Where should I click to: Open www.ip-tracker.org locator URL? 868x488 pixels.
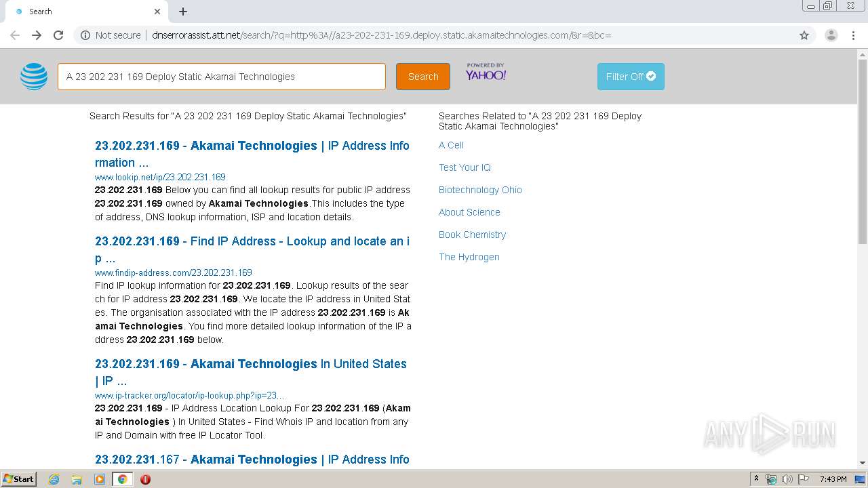click(x=189, y=395)
